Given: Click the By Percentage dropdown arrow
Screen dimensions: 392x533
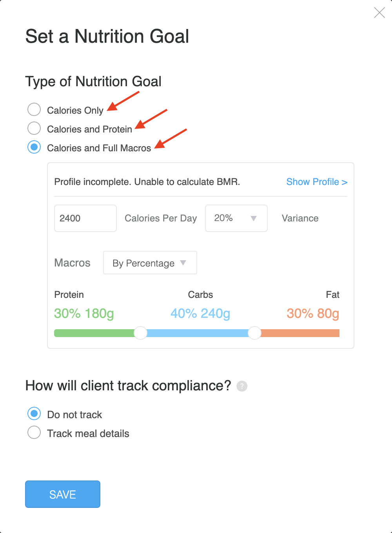Looking at the screenshot, I should [183, 263].
